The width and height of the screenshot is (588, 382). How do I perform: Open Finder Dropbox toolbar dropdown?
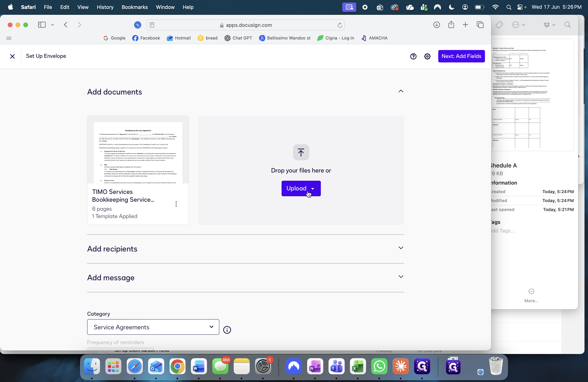(x=549, y=25)
